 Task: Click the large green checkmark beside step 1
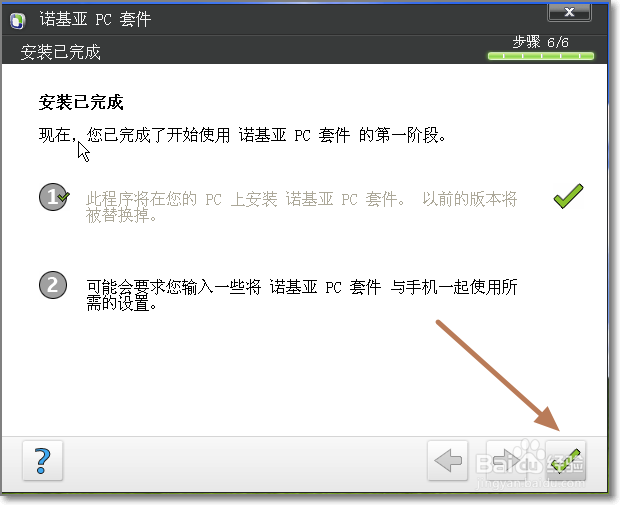pos(568,196)
